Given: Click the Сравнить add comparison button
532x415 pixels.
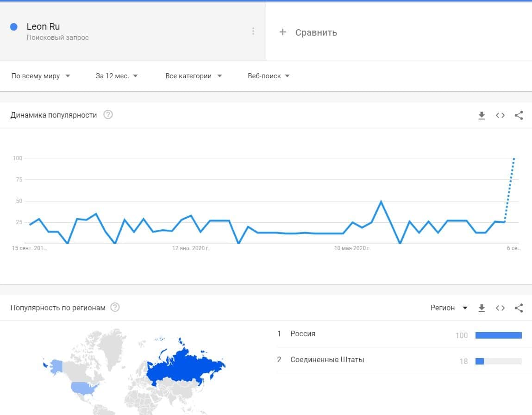Looking at the screenshot, I should click(x=308, y=32).
